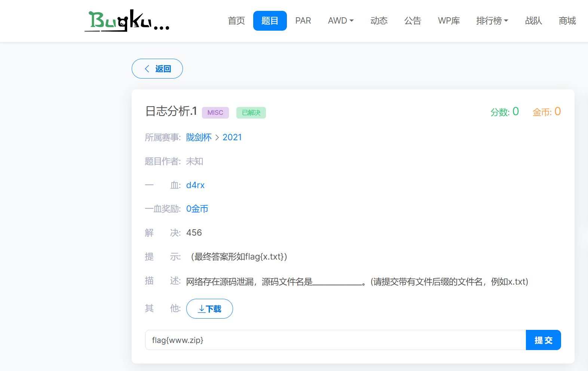The image size is (588, 371).
Task: Open the 陇剑杯 competition link
Action: coord(199,137)
